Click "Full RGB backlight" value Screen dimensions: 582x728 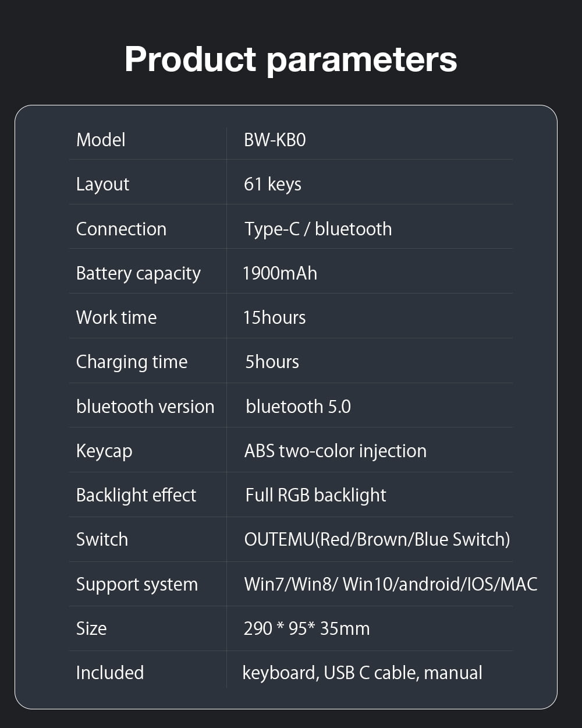pos(315,495)
